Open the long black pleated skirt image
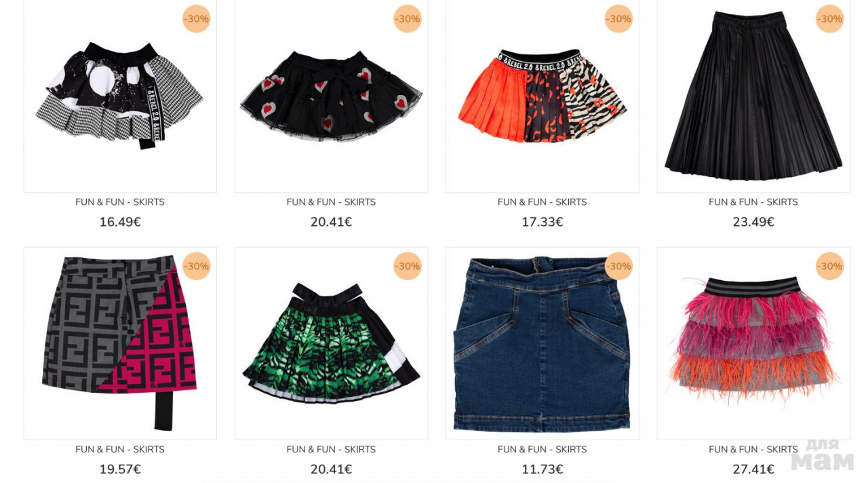The width and height of the screenshot is (868, 483). click(753, 96)
